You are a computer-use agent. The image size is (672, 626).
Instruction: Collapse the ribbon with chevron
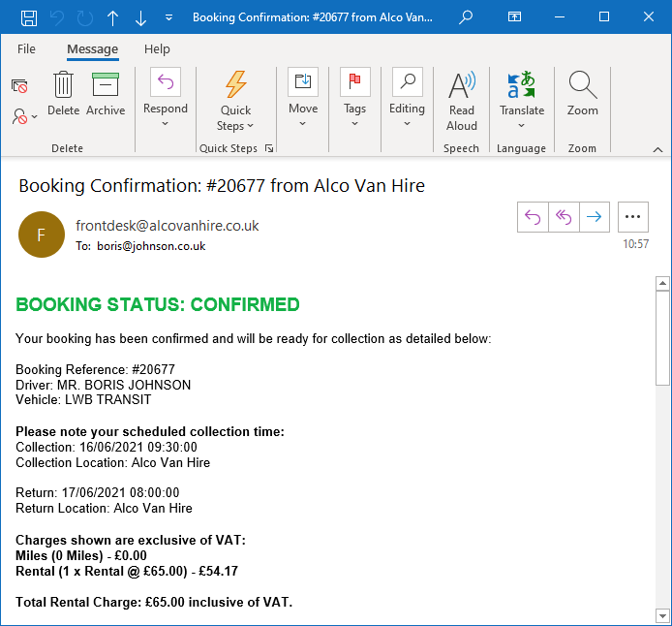coord(657,149)
